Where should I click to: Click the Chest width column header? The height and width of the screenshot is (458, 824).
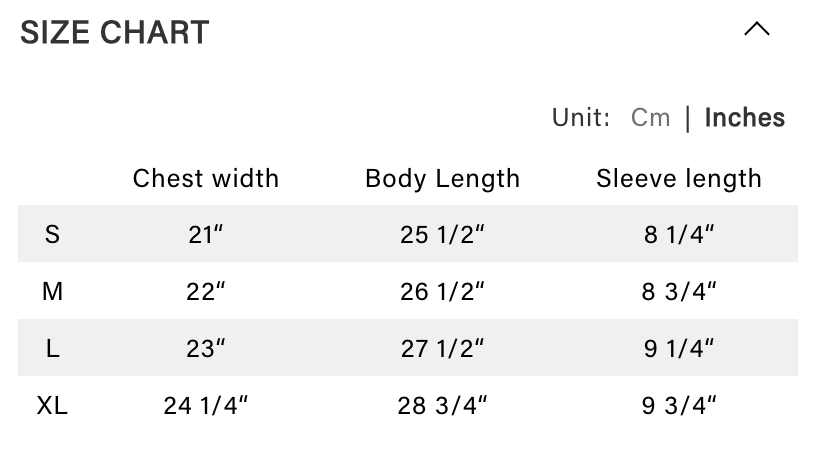[206, 179]
